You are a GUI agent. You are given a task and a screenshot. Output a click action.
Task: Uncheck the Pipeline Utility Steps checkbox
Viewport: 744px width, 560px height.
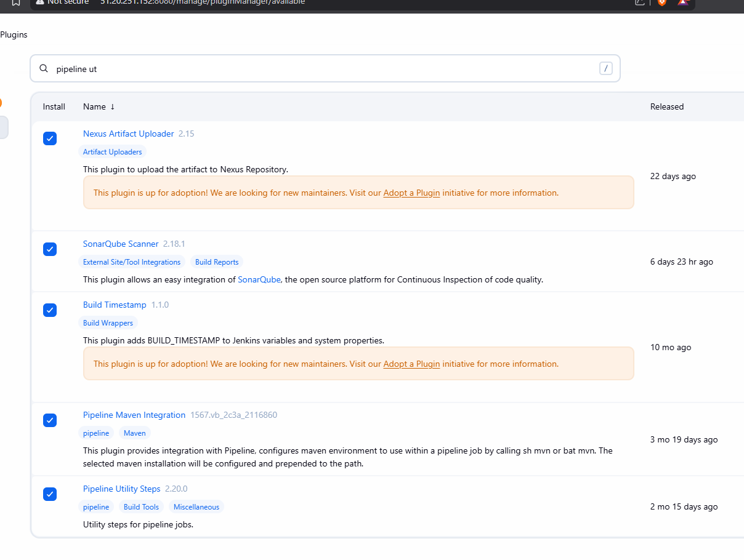(50, 494)
